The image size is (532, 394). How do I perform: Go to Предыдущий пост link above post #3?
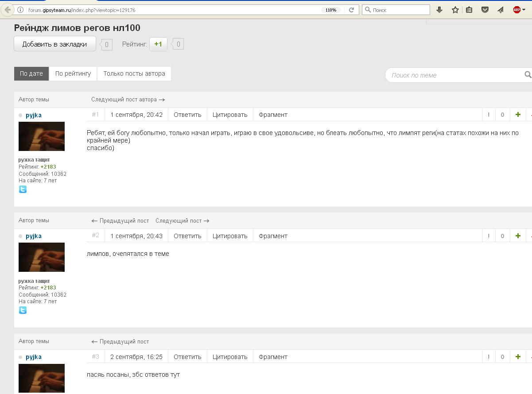120,342
